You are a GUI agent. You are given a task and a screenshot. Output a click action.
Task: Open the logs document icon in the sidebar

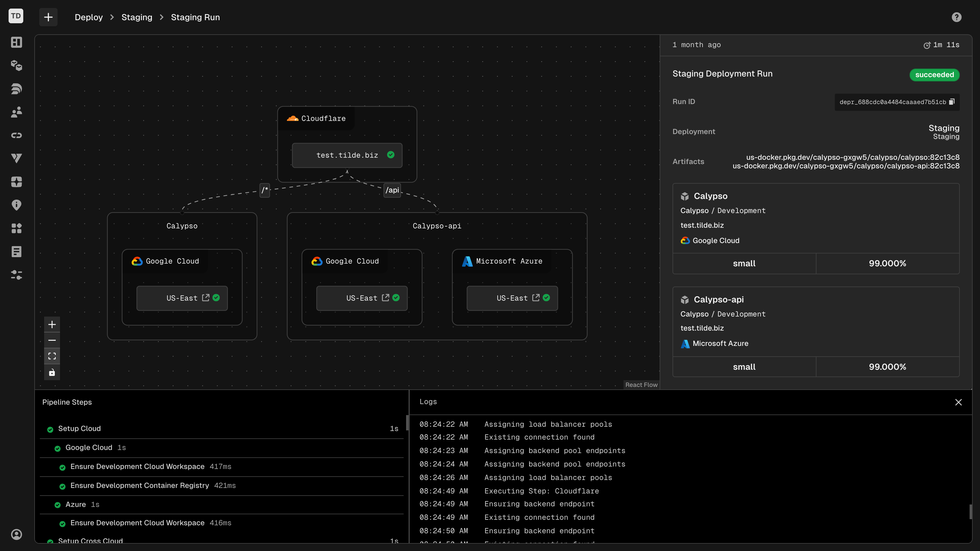pyautogui.click(x=16, y=251)
